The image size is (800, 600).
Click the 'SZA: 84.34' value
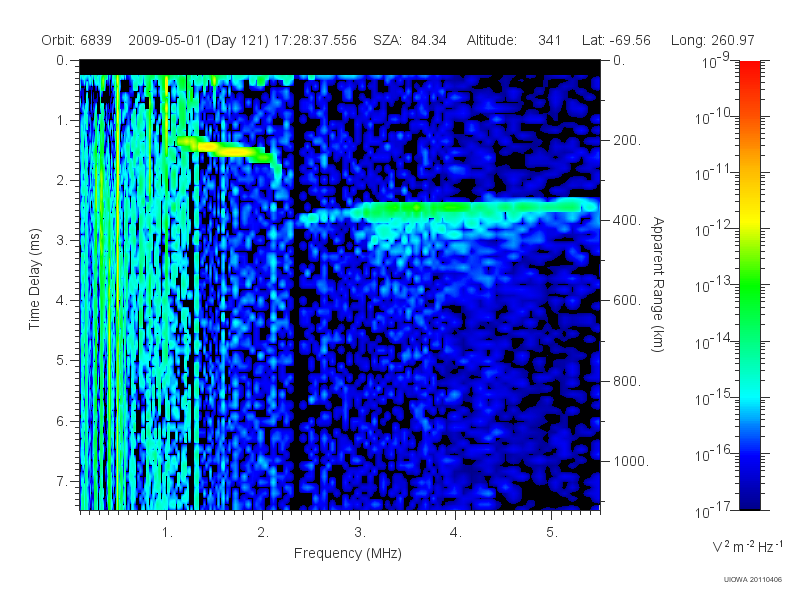(x=410, y=40)
